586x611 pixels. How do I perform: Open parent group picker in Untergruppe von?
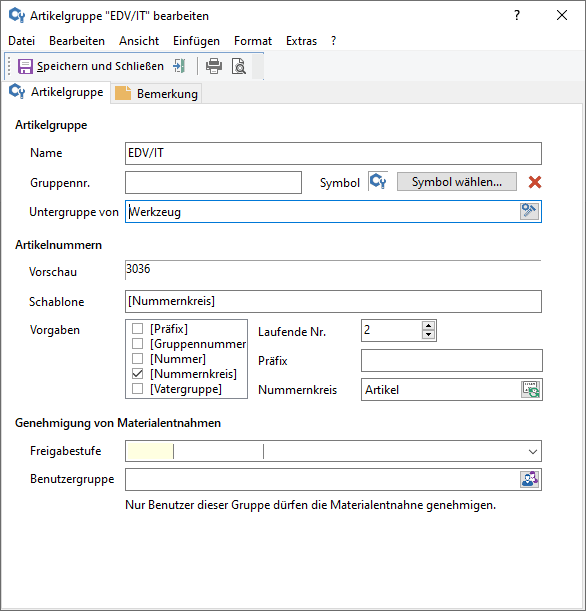(530, 211)
